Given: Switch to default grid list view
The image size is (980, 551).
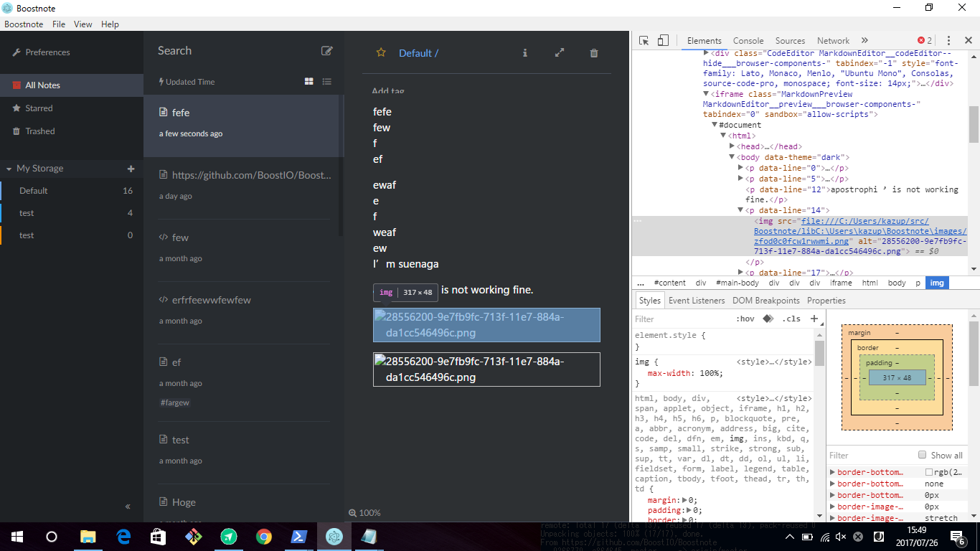Looking at the screenshot, I should click(x=309, y=82).
